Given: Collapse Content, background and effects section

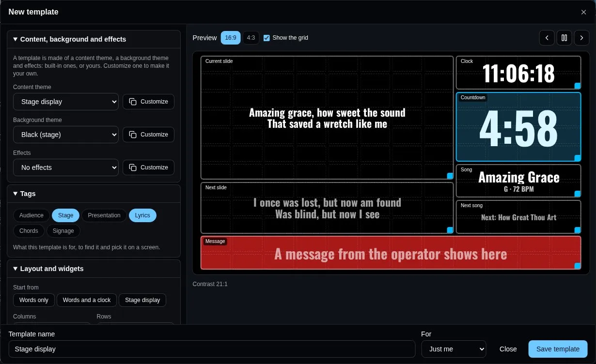Looking at the screenshot, I should click(94, 39).
